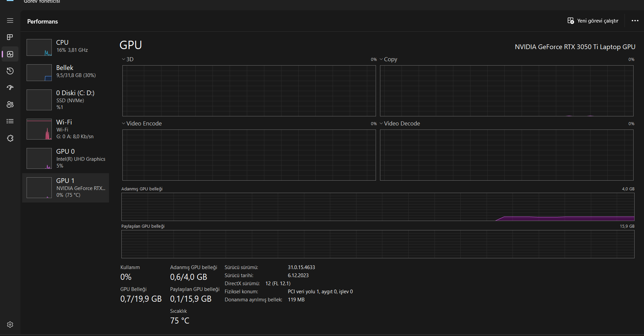Viewport: 644px width, 336px height.
Task: Select the Performance page icon
Action: [x=10, y=54]
